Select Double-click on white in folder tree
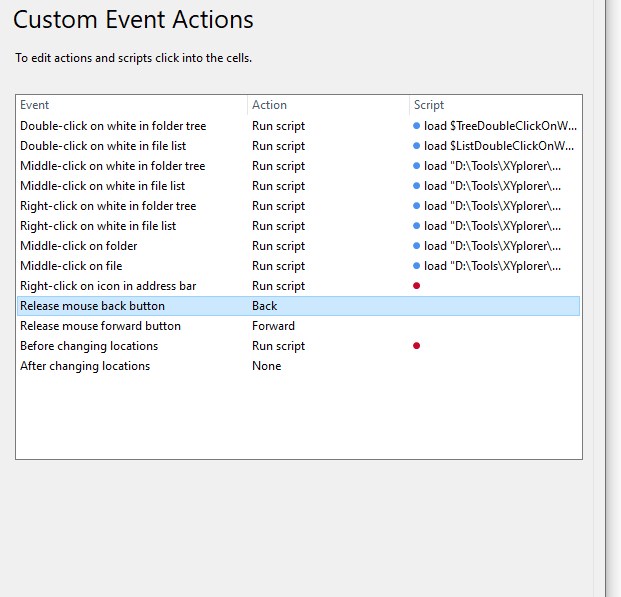This screenshot has height=597, width=621. point(112,126)
